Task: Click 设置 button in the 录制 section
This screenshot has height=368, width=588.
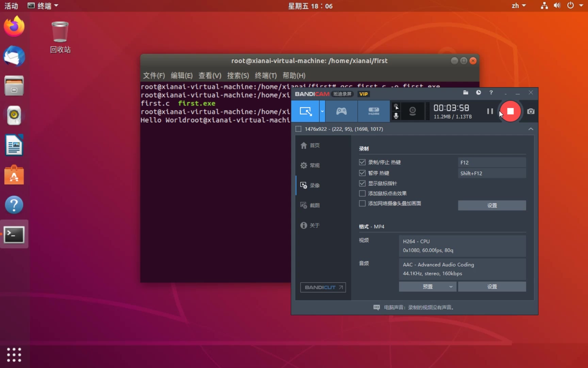Action: 492,205
